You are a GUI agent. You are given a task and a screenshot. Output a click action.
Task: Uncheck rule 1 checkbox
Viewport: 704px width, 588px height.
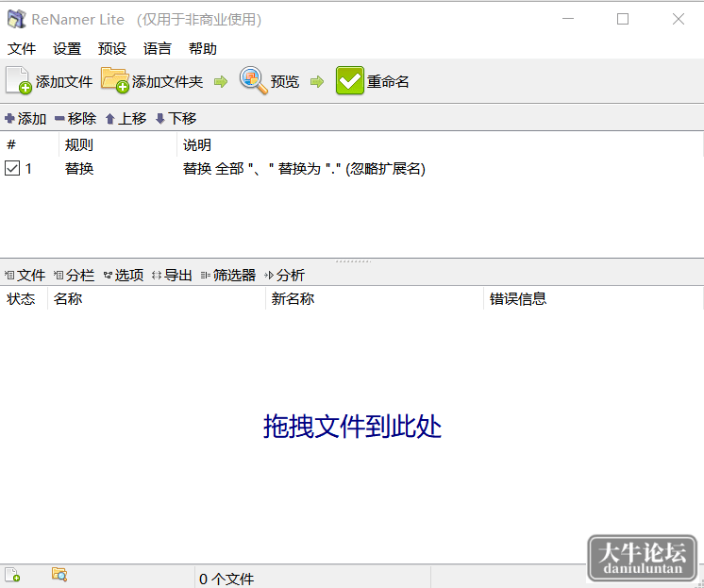point(12,168)
